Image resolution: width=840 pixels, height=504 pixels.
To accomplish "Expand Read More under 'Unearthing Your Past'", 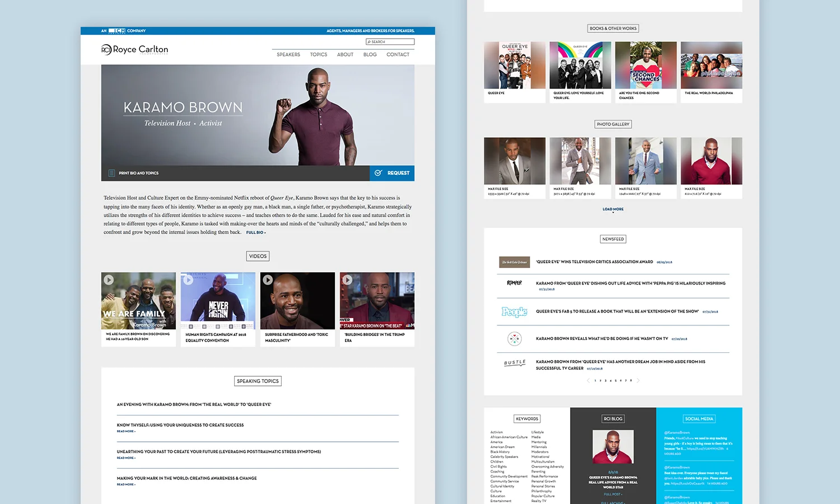I will 126,458.
